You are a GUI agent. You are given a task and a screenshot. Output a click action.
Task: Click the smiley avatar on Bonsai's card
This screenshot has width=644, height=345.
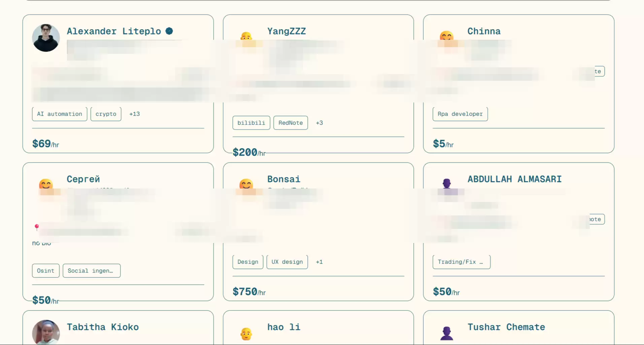click(x=246, y=184)
